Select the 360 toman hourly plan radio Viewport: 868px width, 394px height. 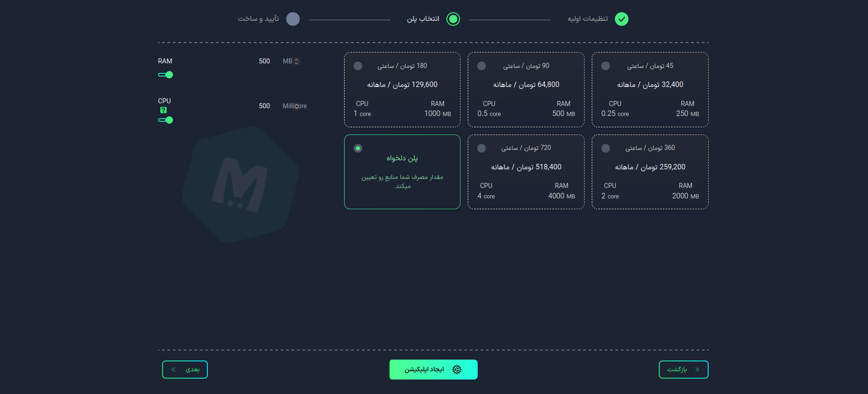(x=605, y=148)
